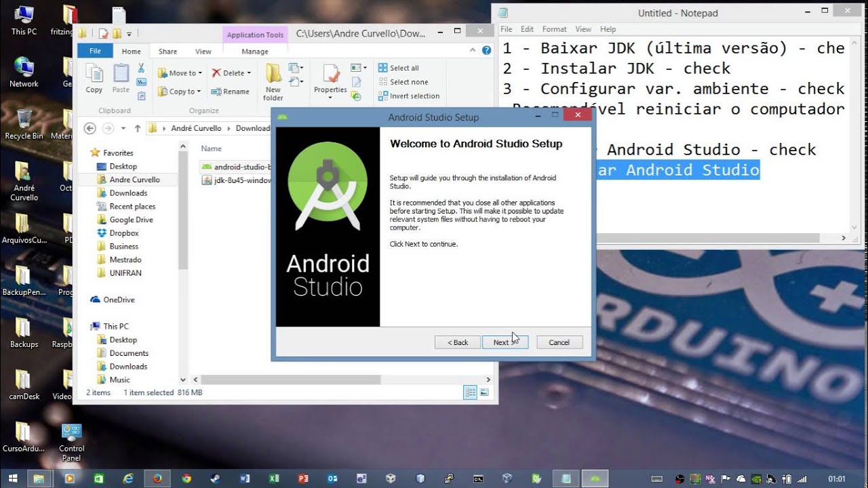Switch to Manage ribbon tab
868x488 pixels.
(x=255, y=52)
